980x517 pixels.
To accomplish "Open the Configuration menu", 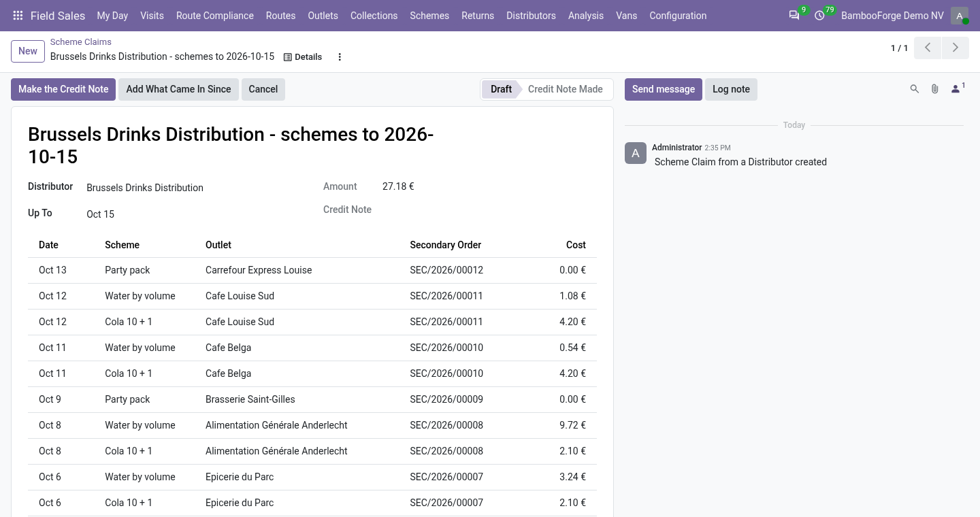I will pos(678,16).
